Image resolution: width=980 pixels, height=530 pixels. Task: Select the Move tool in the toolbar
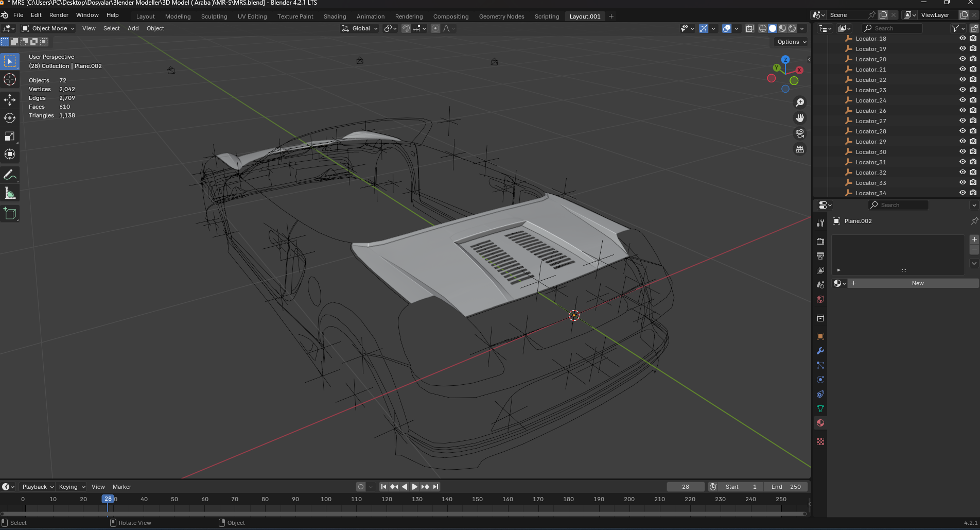point(10,99)
